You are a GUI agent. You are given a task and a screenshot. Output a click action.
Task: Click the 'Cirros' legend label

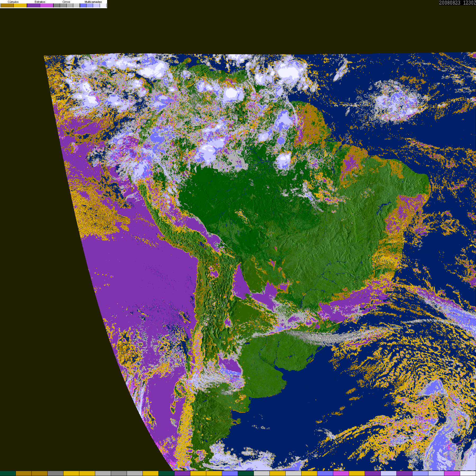66,2
